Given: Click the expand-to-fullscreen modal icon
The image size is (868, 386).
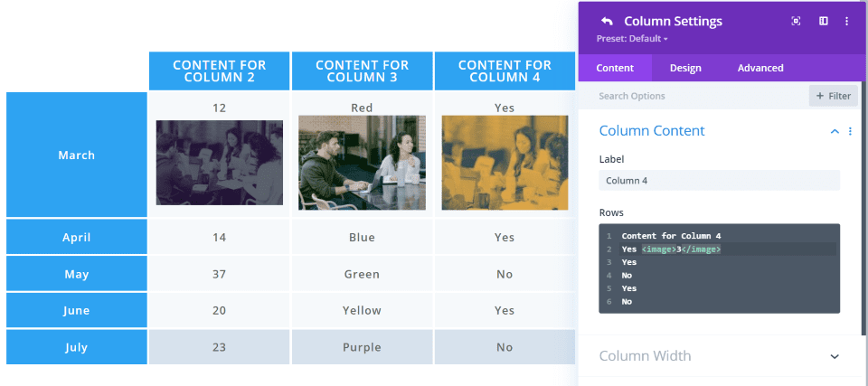Looking at the screenshot, I should (796, 22).
